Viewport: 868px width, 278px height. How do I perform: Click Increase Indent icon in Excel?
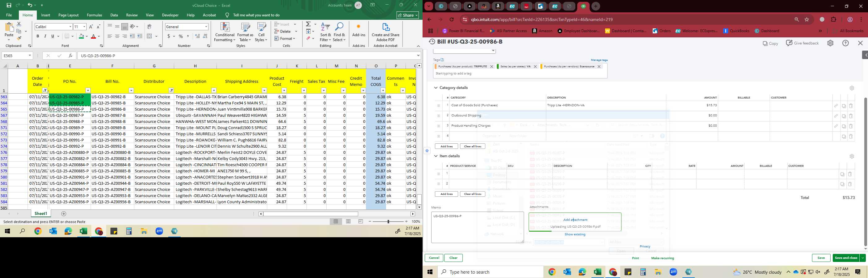[x=140, y=36]
